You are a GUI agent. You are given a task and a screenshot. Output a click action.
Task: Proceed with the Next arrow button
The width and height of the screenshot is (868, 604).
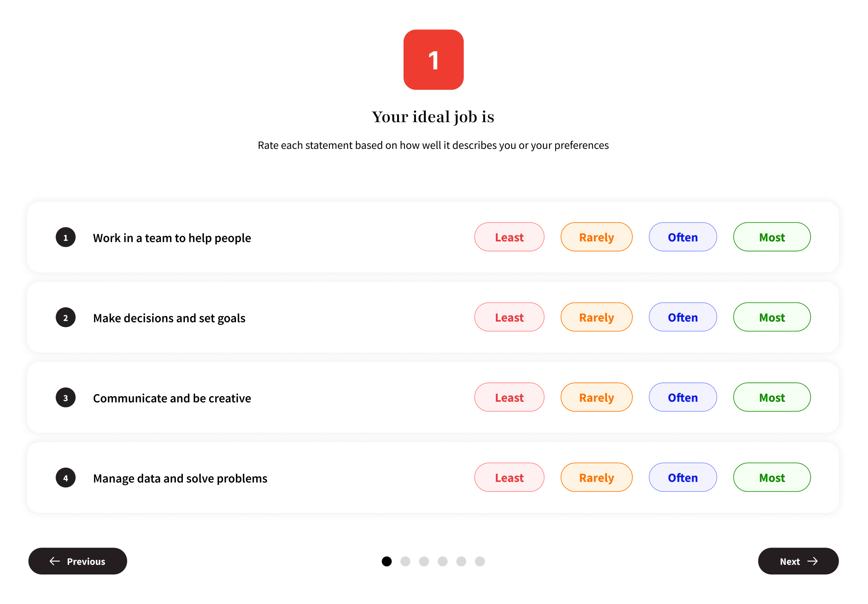click(x=798, y=561)
